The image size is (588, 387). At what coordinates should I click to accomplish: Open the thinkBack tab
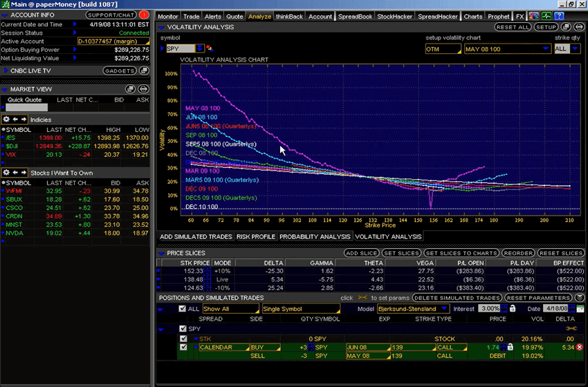289,17
